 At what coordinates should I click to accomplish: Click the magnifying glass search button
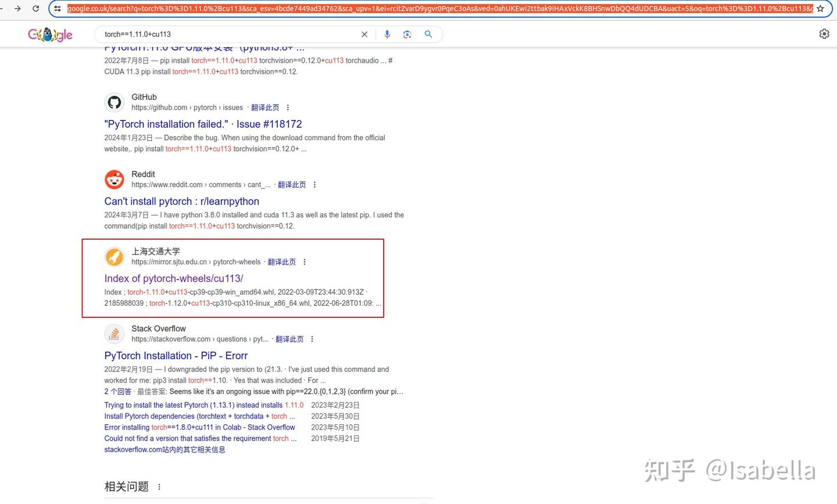428,34
